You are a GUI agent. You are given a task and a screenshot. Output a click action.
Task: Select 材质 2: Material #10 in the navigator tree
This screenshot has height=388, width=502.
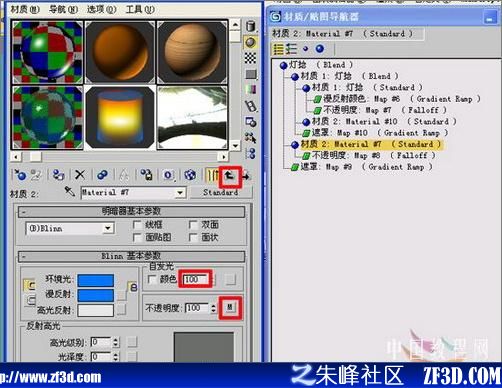(x=379, y=121)
